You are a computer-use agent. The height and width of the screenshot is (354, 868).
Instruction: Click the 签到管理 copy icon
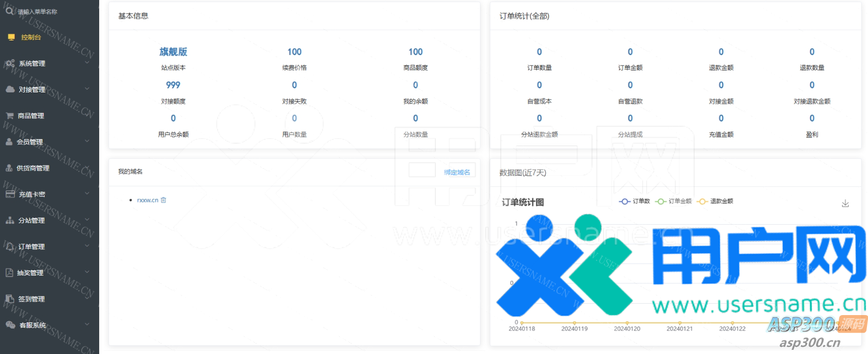coord(10,299)
